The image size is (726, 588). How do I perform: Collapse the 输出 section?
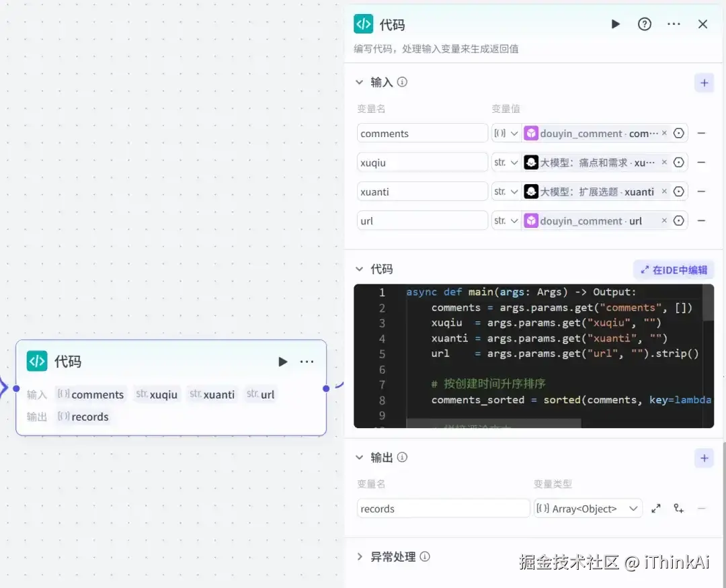359,458
